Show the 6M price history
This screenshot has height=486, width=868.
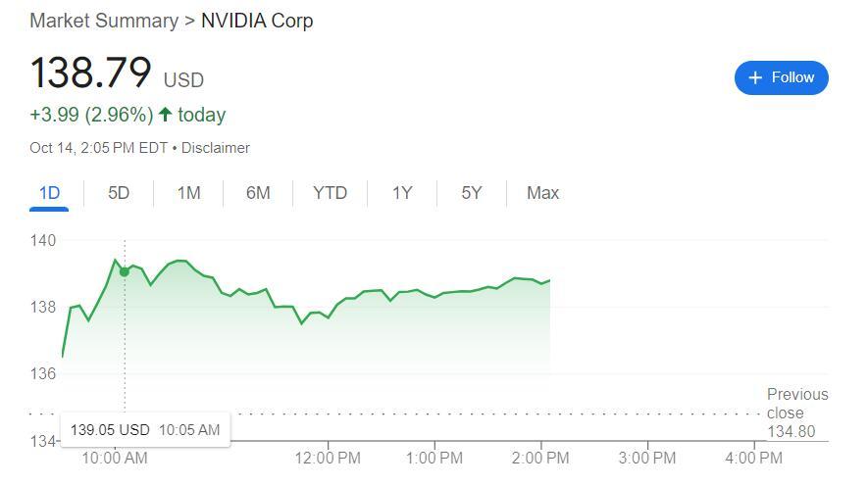click(258, 193)
